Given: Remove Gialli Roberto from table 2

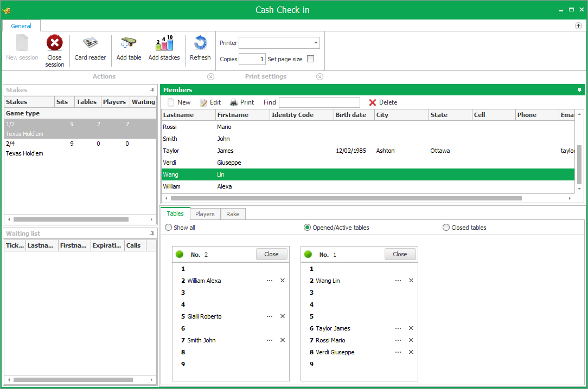Looking at the screenshot, I should (x=283, y=316).
